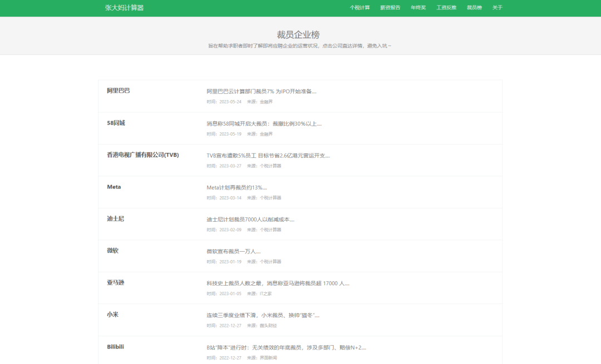Image resolution: width=601 pixels, height=364 pixels.
Task: Click source 个税计算器 in the Meta row
Action: click(x=270, y=198)
